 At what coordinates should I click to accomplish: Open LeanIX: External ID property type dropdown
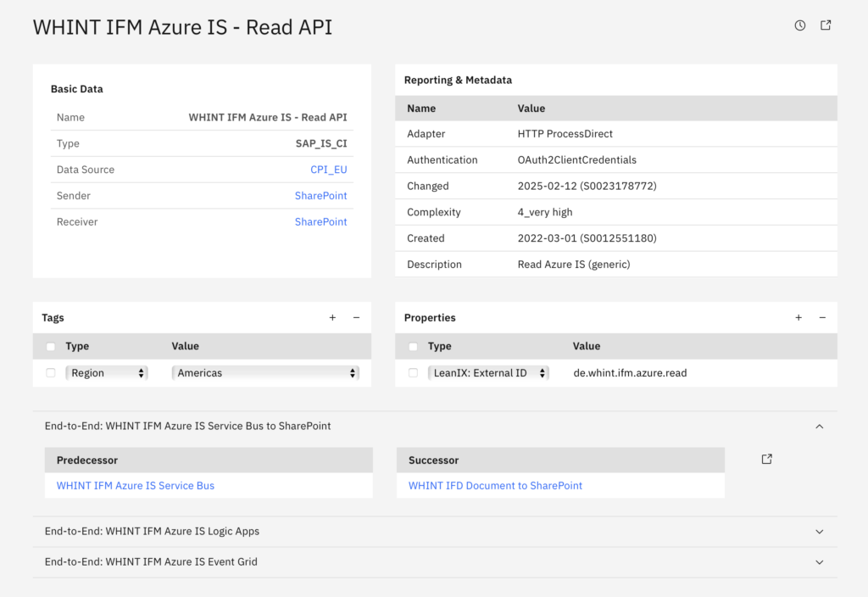pos(488,373)
